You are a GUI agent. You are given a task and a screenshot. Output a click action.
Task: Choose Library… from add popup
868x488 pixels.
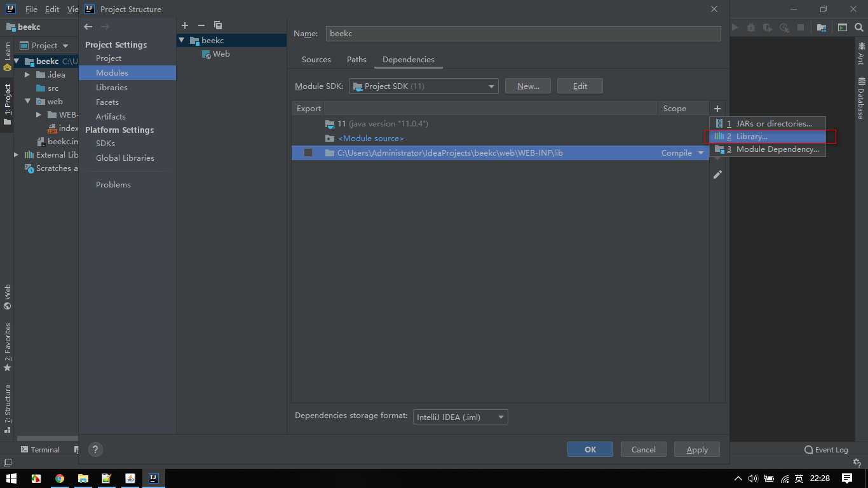click(768, 136)
